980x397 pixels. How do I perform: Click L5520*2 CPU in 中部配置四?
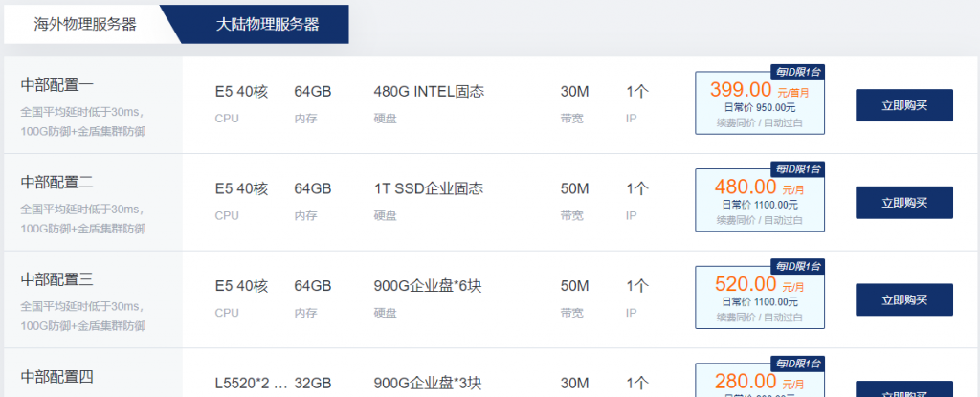pyautogui.click(x=252, y=384)
